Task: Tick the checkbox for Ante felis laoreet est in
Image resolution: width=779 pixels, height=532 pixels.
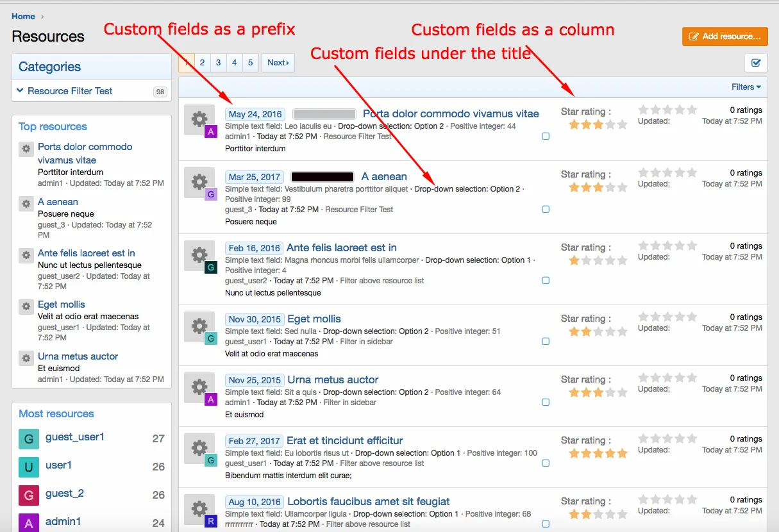Action: (x=546, y=280)
